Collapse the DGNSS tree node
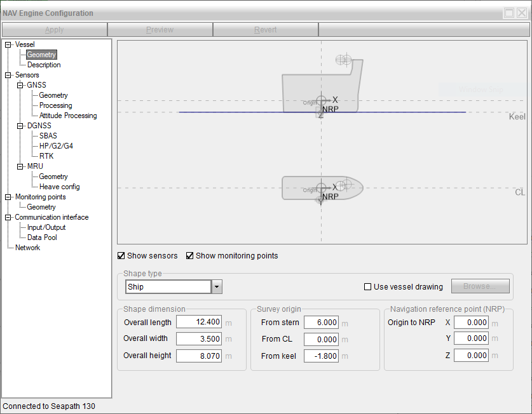The width and height of the screenshot is (532, 414). pos(20,126)
